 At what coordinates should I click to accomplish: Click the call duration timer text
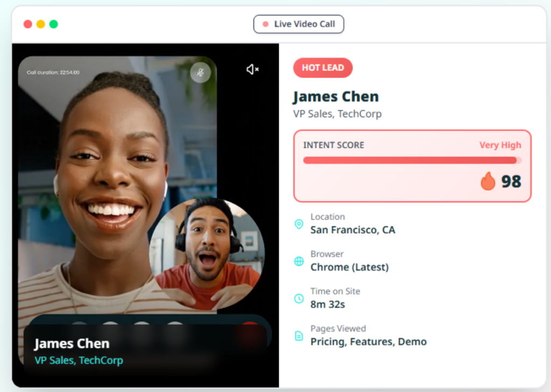(x=53, y=72)
